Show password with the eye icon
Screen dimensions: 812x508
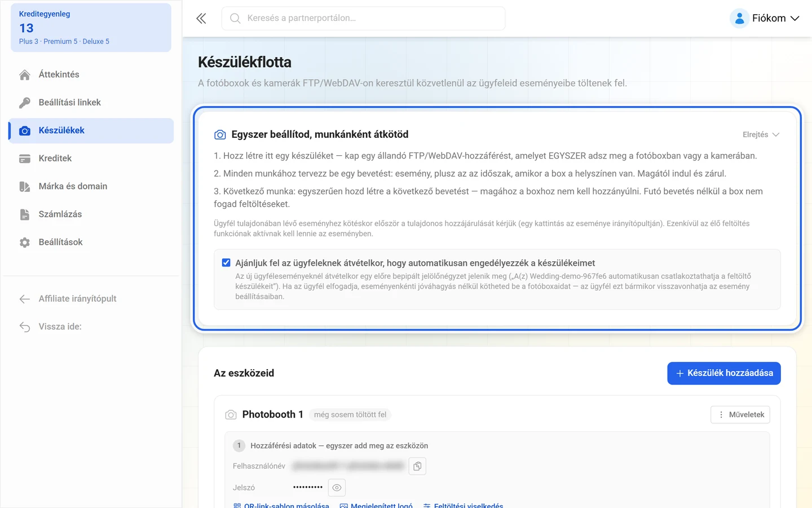pyautogui.click(x=337, y=488)
